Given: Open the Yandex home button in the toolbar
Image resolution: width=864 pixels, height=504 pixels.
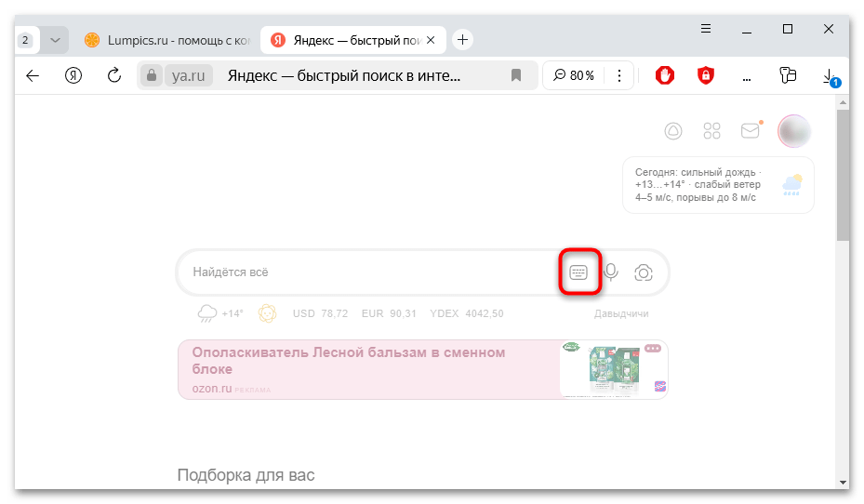Looking at the screenshot, I should click(x=73, y=75).
